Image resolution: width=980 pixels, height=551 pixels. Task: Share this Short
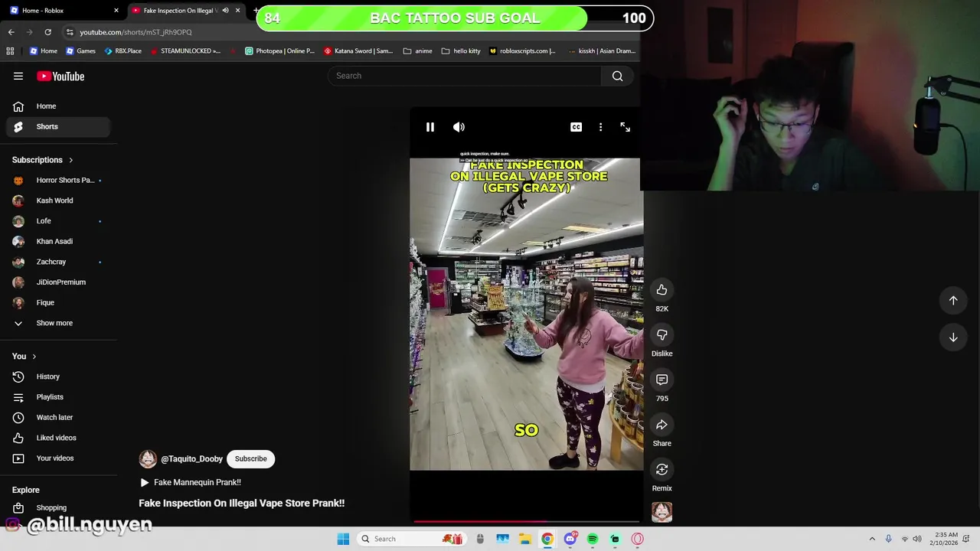[661, 425]
